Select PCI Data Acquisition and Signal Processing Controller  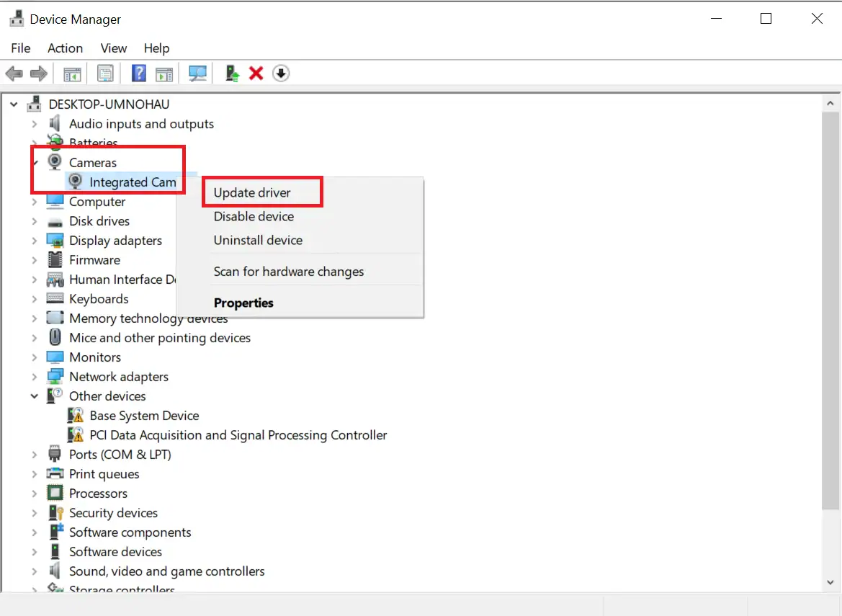click(x=238, y=435)
